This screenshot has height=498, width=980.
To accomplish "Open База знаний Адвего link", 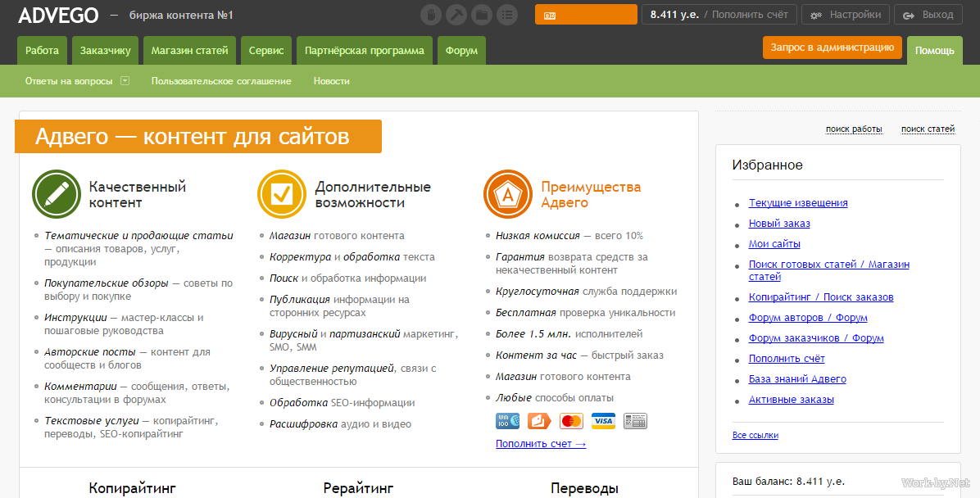I will coord(797,378).
